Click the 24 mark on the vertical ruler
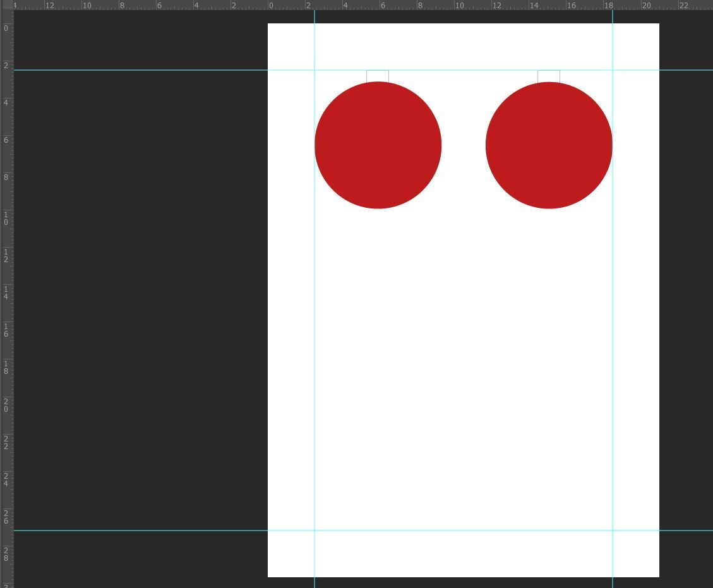The image size is (713, 588). pos(6,479)
